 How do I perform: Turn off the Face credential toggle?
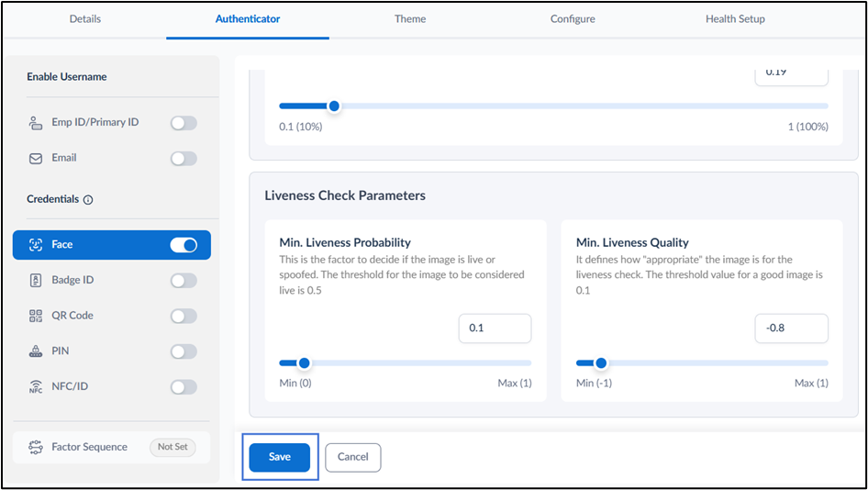[184, 245]
